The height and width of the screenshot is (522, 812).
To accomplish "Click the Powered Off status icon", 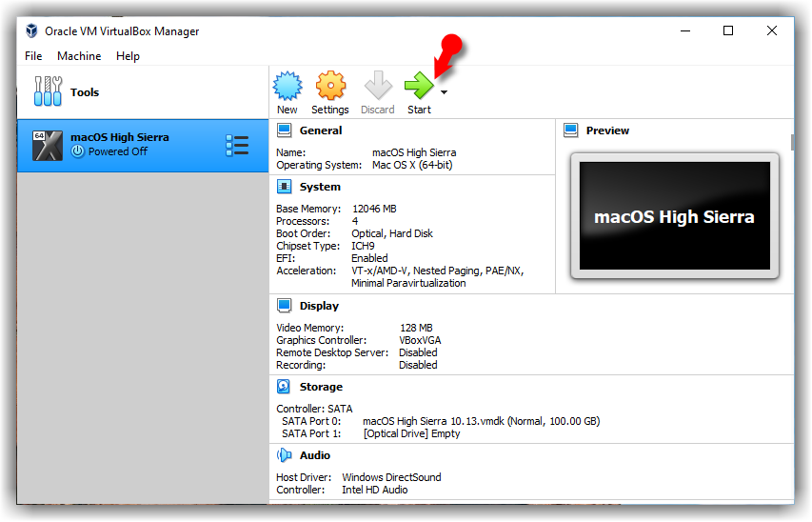I will pyautogui.click(x=78, y=151).
